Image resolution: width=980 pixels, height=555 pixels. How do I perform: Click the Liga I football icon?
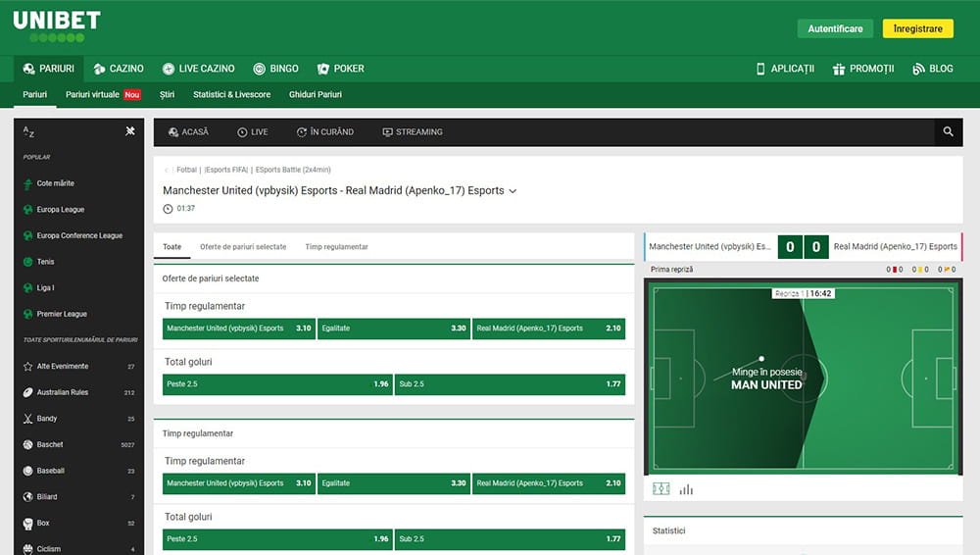tap(27, 288)
